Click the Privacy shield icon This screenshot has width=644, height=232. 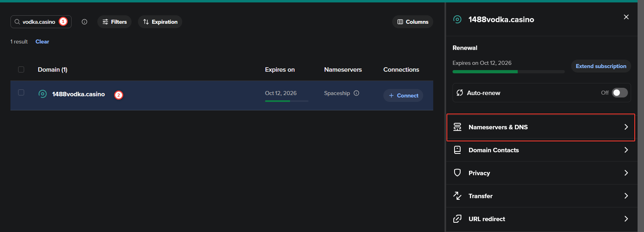[x=457, y=173]
